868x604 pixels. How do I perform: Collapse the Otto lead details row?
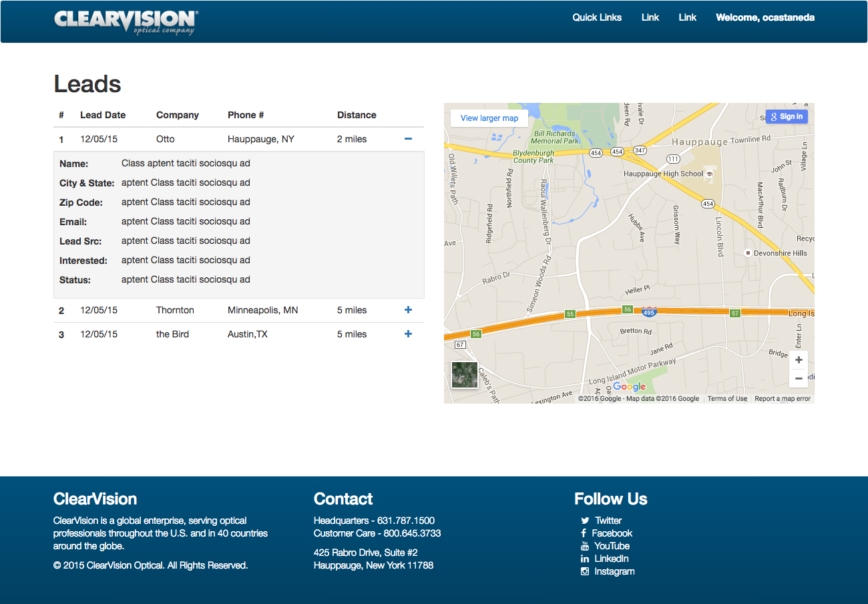tap(409, 139)
